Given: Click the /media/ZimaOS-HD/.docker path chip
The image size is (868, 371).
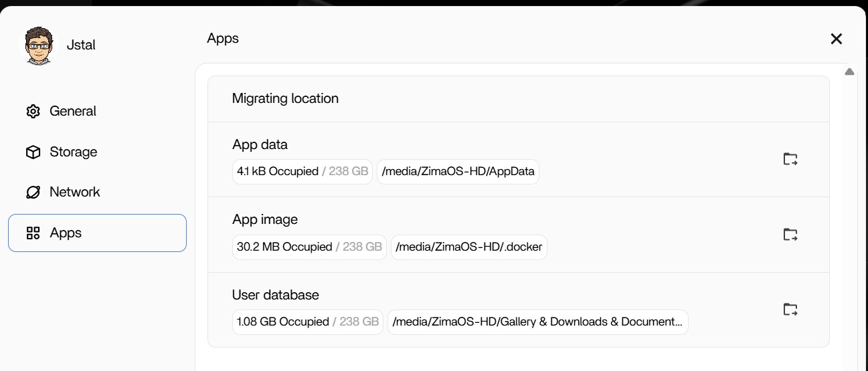Looking at the screenshot, I should [x=468, y=247].
